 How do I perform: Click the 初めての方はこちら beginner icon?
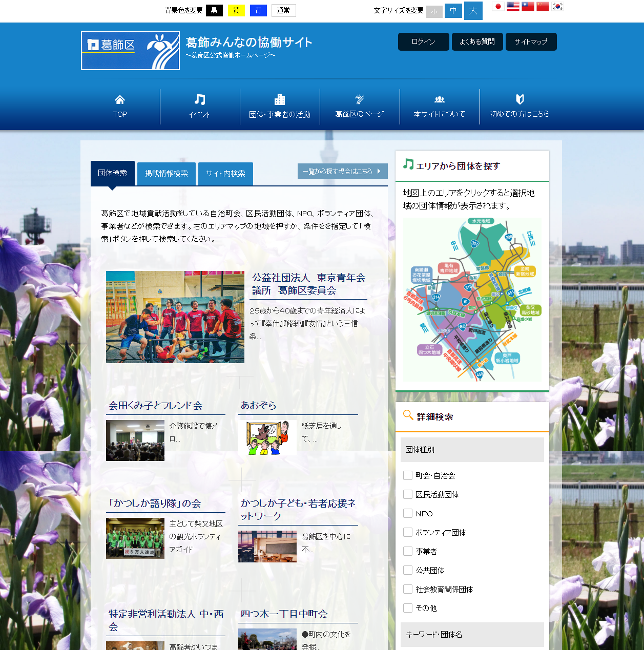(x=520, y=99)
